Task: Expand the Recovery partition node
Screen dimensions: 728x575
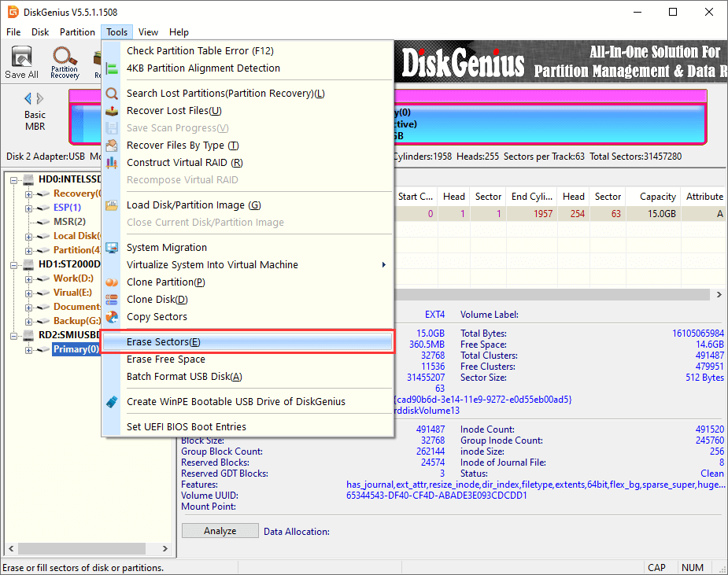Action: coord(29,194)
